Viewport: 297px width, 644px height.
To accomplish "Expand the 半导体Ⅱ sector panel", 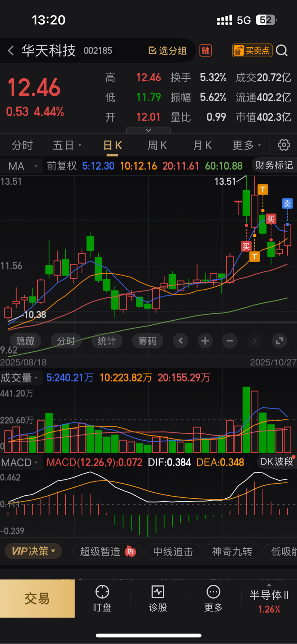I will pyautogui.click(x=269, y=599).
